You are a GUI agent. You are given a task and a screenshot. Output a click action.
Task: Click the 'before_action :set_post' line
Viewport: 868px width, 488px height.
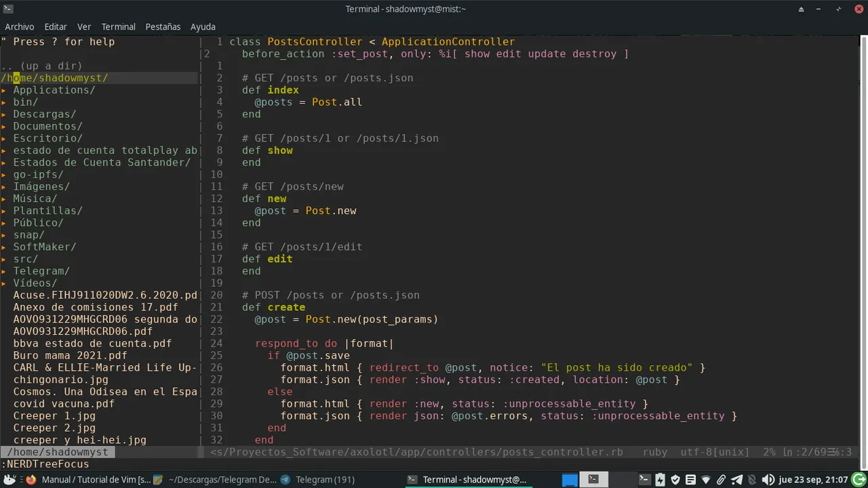pyautogui.click(x=435, y=54)
